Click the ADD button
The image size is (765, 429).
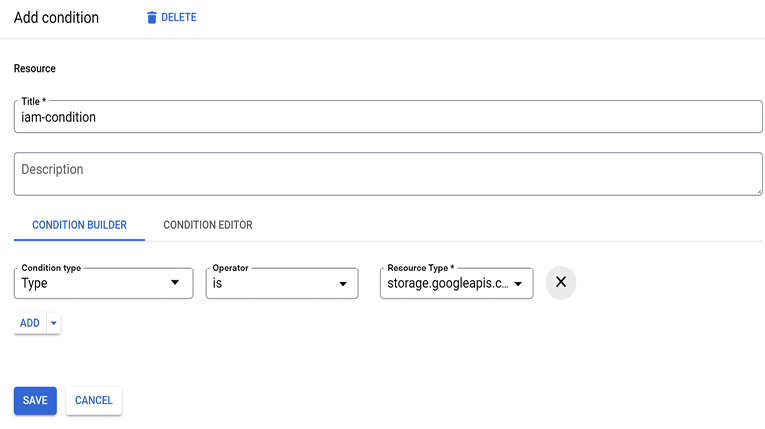(x=30, y=323)
